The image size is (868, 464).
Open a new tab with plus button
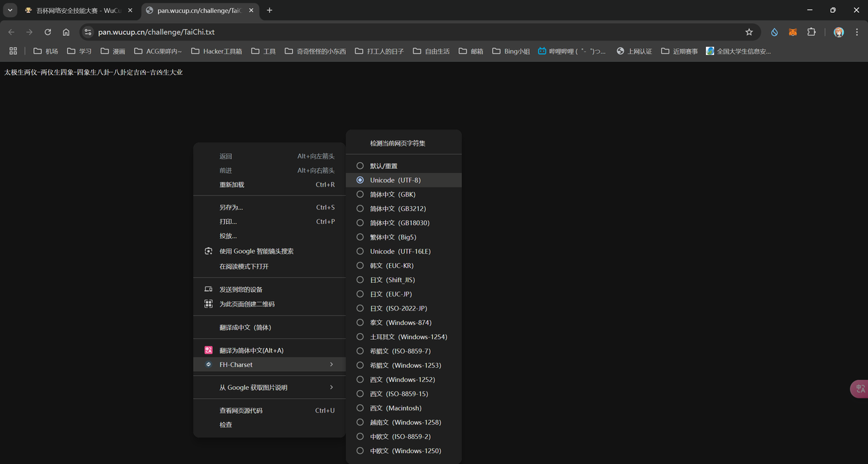pos(269,10)
